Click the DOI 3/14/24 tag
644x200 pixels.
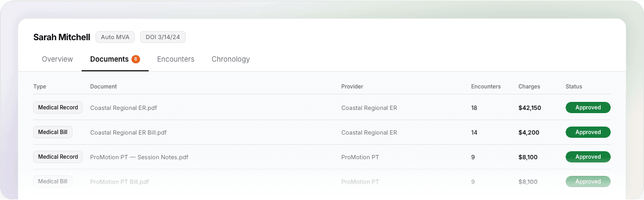[163, 37]
